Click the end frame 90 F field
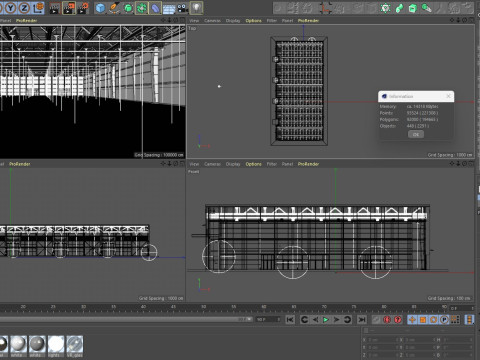Screen dimensions: 480x360 tap(269, 319)
